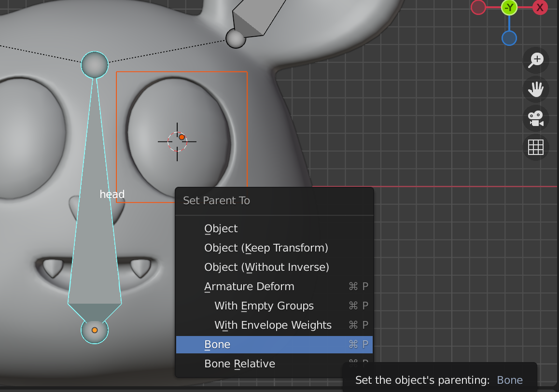Viewport: 559px width, 392px height.
Task: Click the dark red axis circle on the gizmo
Action: (478, 7)
